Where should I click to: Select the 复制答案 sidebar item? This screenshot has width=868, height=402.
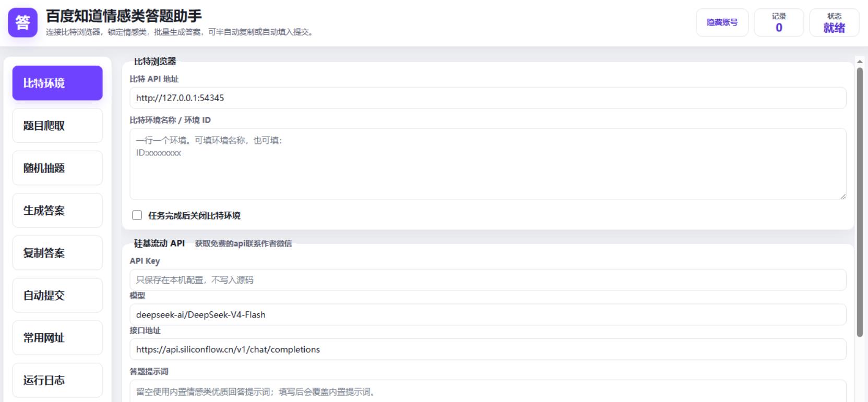(57, 253)
